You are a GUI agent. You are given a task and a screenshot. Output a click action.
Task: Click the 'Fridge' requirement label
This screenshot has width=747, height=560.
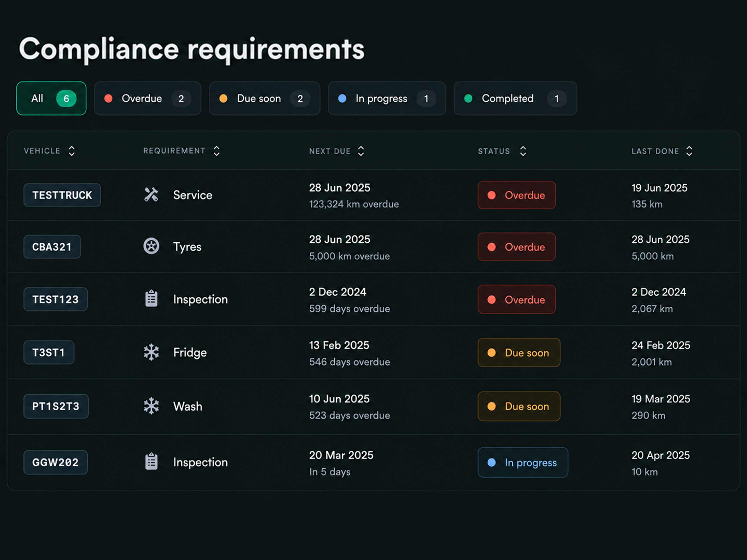click(190, 352)
